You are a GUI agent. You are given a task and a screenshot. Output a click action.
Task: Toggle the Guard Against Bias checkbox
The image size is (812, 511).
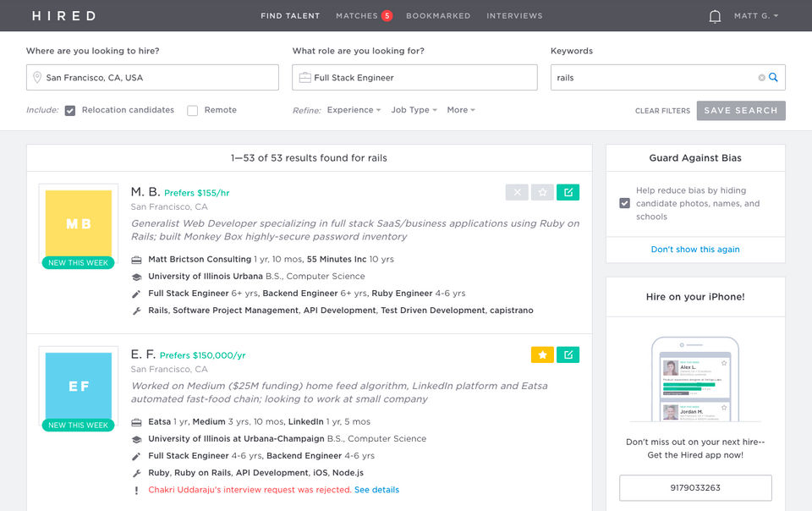624,203
